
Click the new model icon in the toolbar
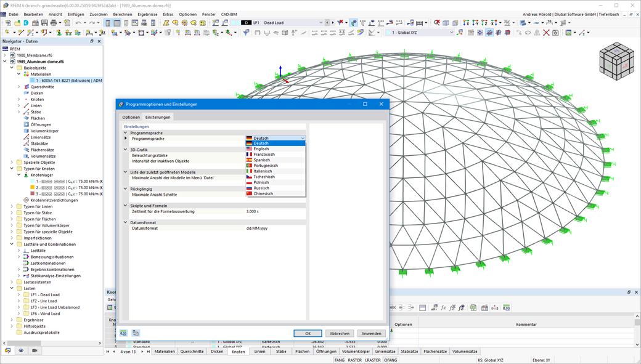(x=8, y=23)
